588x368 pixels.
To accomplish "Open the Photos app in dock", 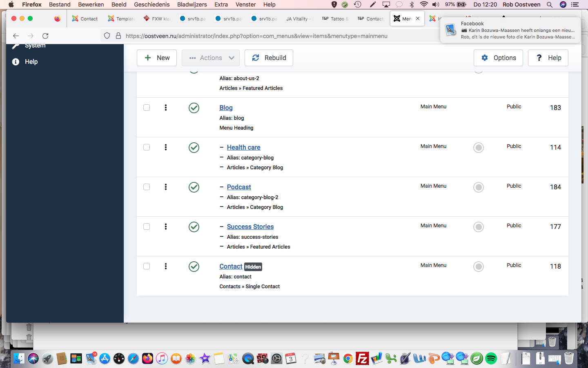I will click(190, 359).
